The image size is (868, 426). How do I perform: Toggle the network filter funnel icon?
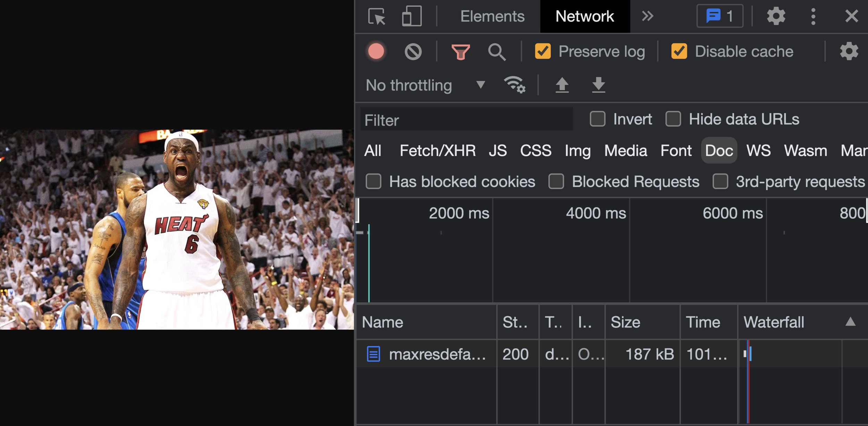(x=460, y=52)
